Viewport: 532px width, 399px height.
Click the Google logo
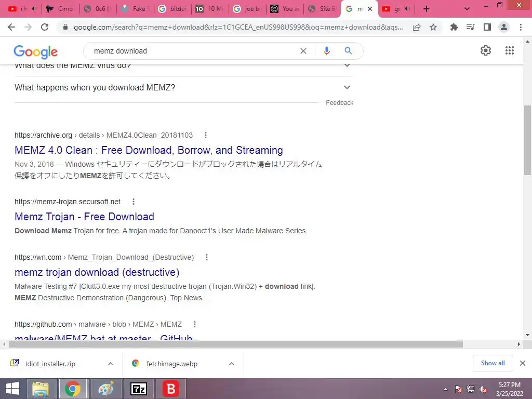pyautogui.click(x=36, y=51)
